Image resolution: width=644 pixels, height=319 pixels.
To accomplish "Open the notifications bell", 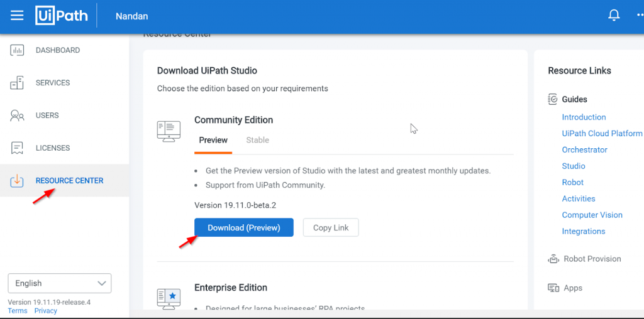I will click(614, 16).
